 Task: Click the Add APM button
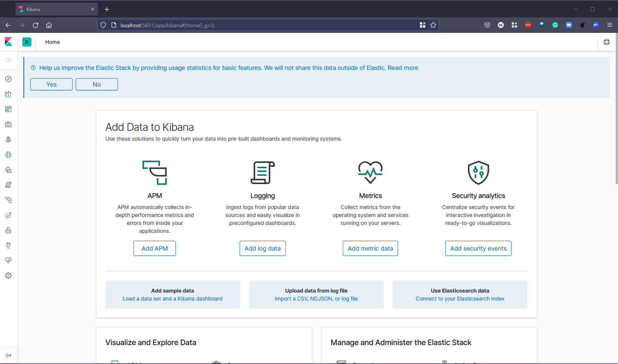point(155,248)
